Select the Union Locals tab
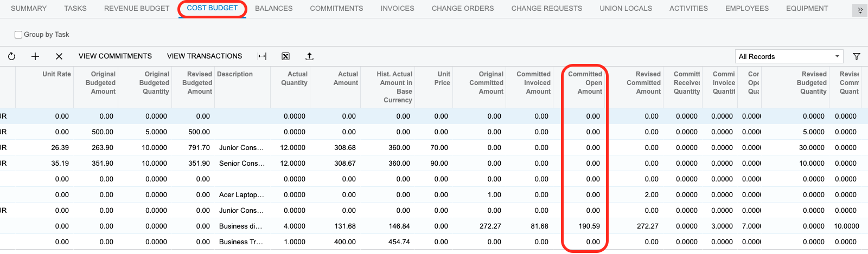The width and height of the screenshot is (868, 254). point(626,9)
